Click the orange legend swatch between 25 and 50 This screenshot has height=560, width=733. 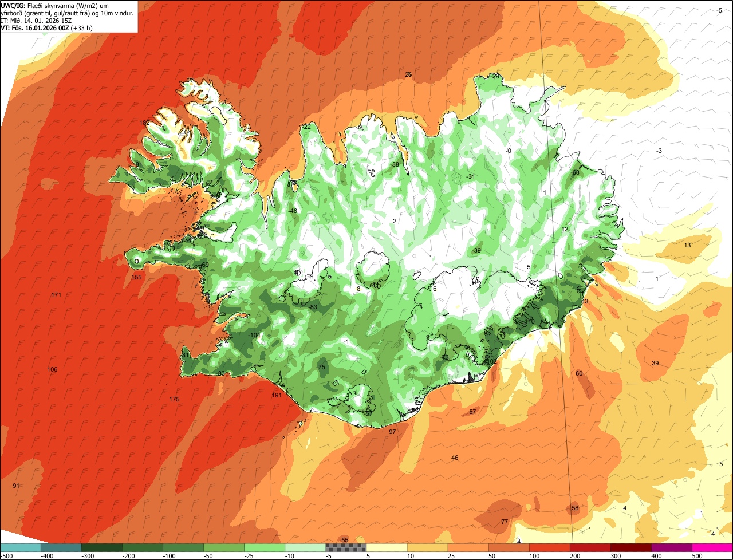pos(468,547)
